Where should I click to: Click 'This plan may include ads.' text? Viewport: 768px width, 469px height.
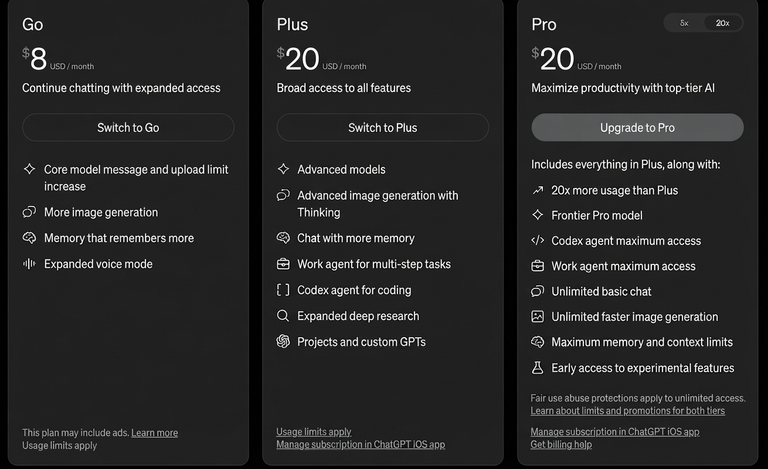click(x=75, y=433)
